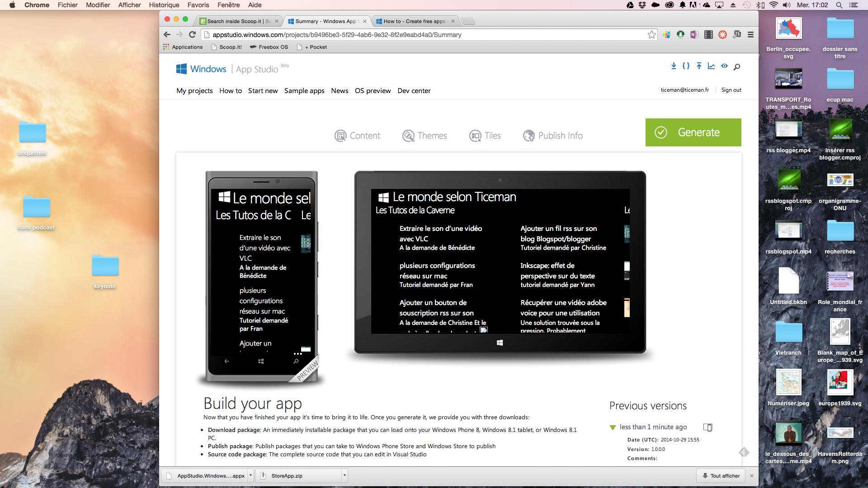This screenshot has width=868, height=488.
Task: Open the Chrome hamburger menu
Action: tap(750, 35)
